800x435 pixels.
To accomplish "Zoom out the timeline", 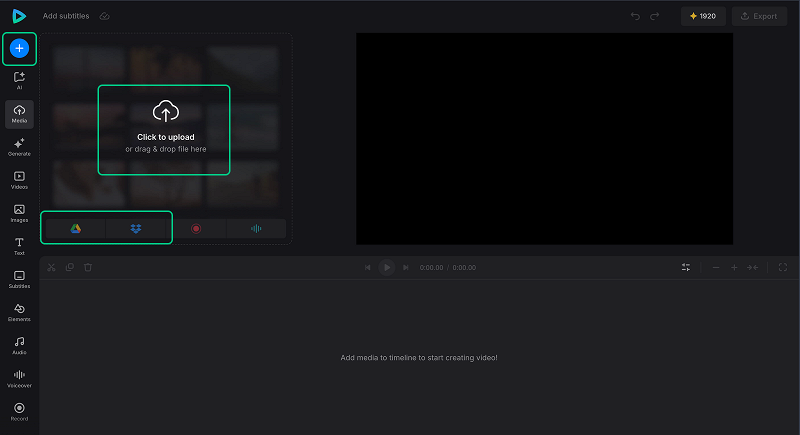I will click(716, 267).
